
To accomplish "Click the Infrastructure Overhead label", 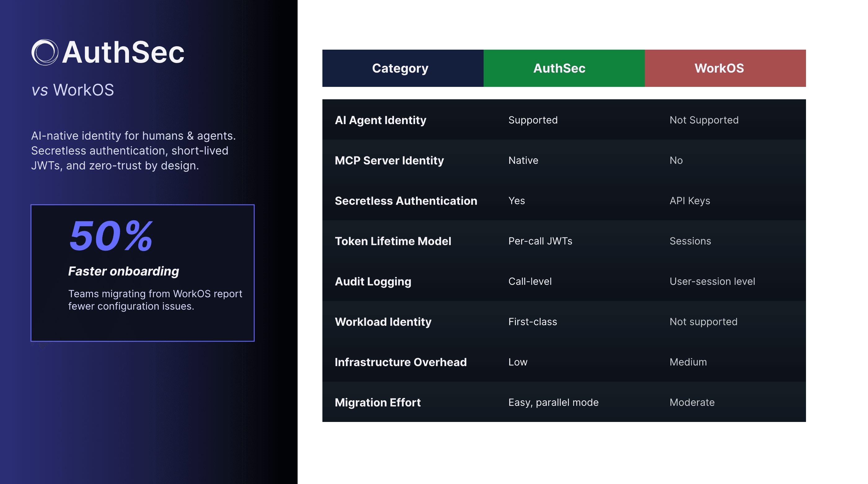I will tap(400, 362).
